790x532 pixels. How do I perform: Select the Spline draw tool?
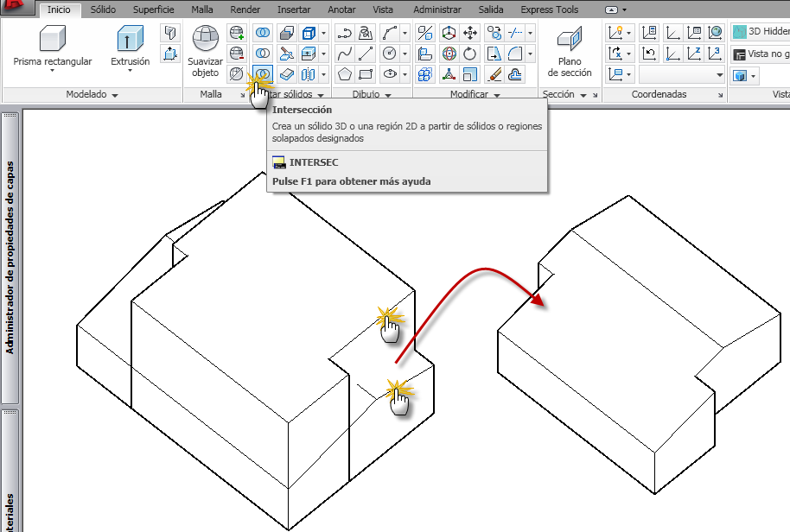pos(345,54)
